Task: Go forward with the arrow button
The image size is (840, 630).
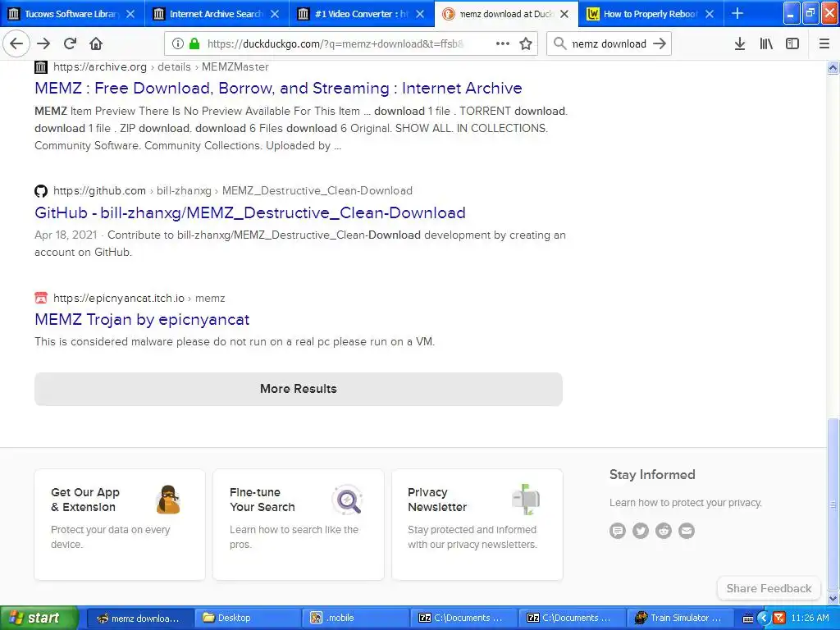Action: [x=43, y=43]
